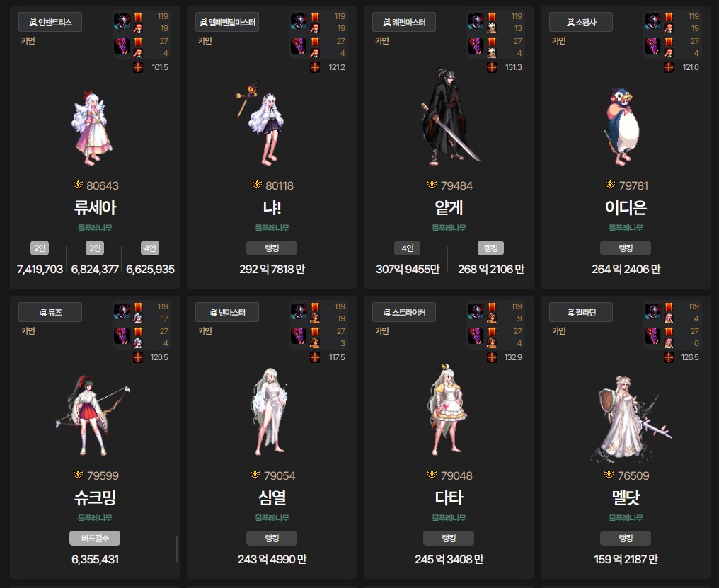Click the 眞 소환사 class badge
Image resolution: width=719 pixels, height=588 pixels.
[x=581, y=22]
